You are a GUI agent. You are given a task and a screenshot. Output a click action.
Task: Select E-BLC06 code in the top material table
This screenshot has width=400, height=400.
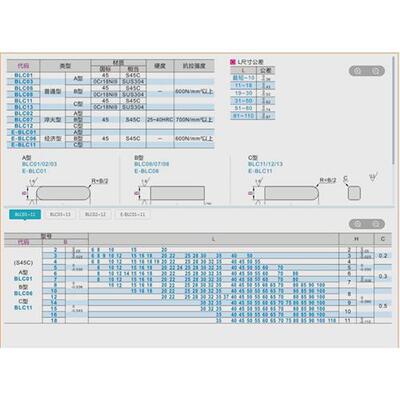(x=24, y=138)
